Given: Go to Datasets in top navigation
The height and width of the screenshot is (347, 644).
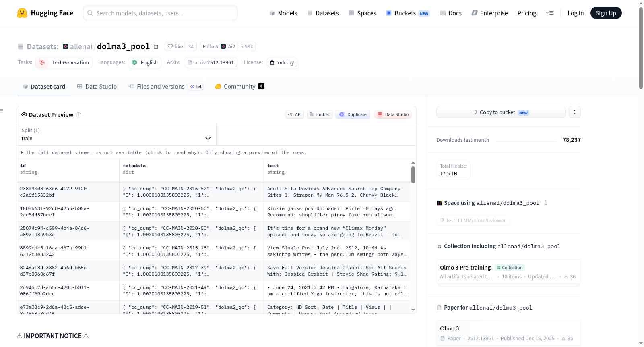Looking at the screenshot, I should (x=323, y=13).
